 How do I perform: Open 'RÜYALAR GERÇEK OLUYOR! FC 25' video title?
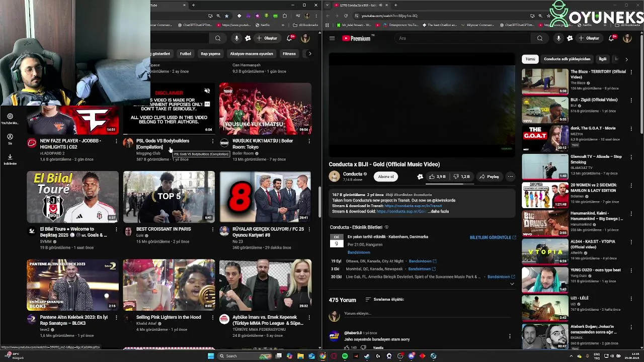tap(268, 232)
